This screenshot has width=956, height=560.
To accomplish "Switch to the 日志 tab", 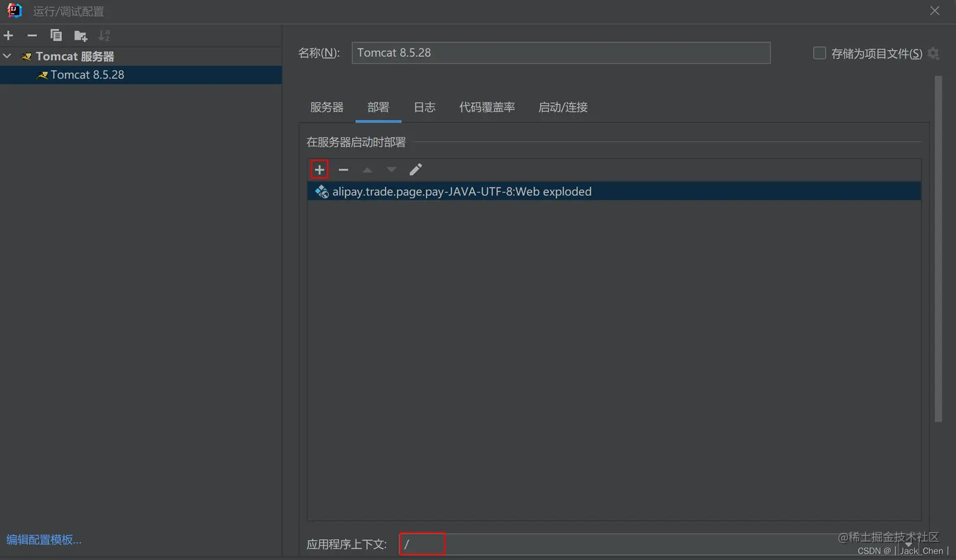I will pyautogui.click(x=424, y=107).
